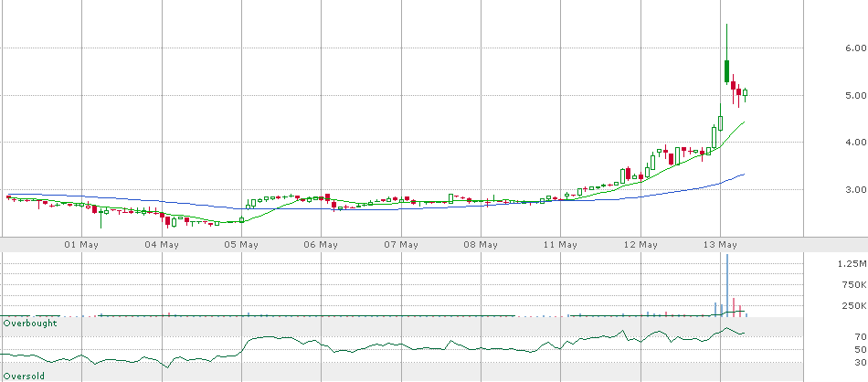Click the 1.25M volume axis label
This screenshot has width=868, height=382.
pos(852,263)
